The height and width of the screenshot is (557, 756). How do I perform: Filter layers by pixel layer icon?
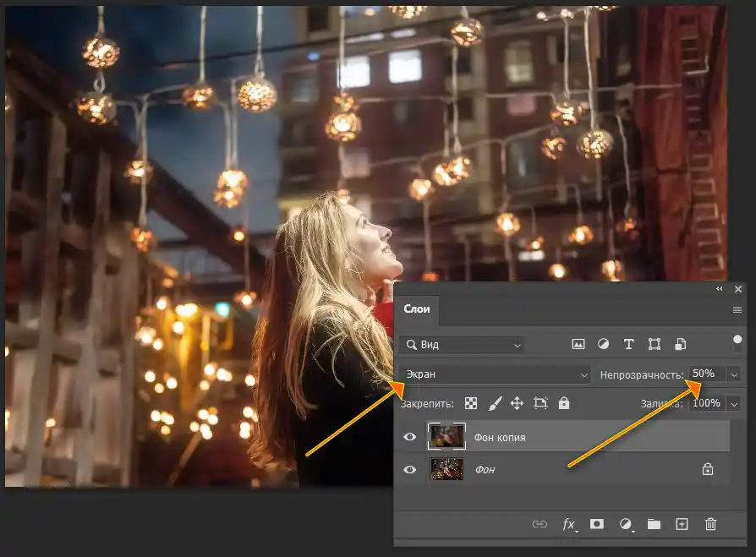[x=578, y=344]
